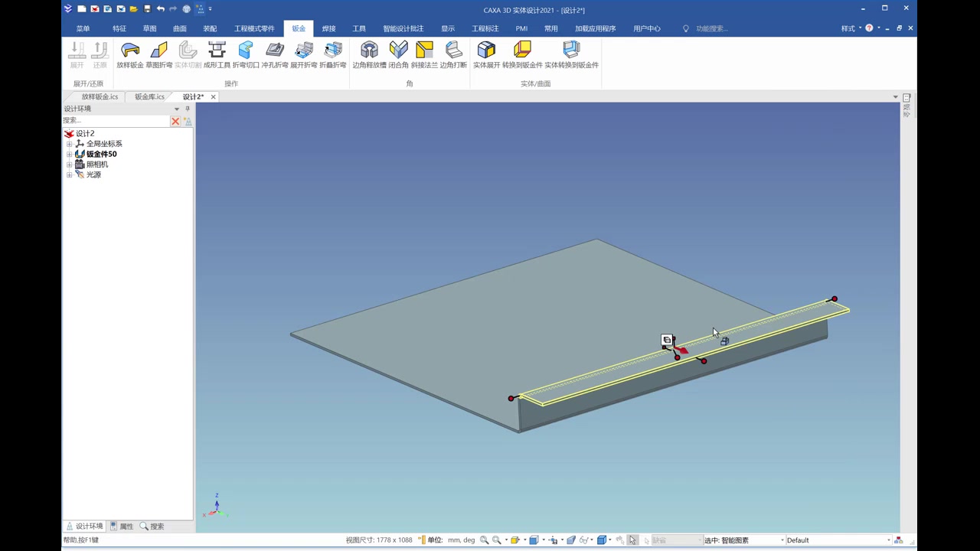Switch to the 属性 panel tab
The height and width of the screenshot is (551, 980).
tap(122, 527)
